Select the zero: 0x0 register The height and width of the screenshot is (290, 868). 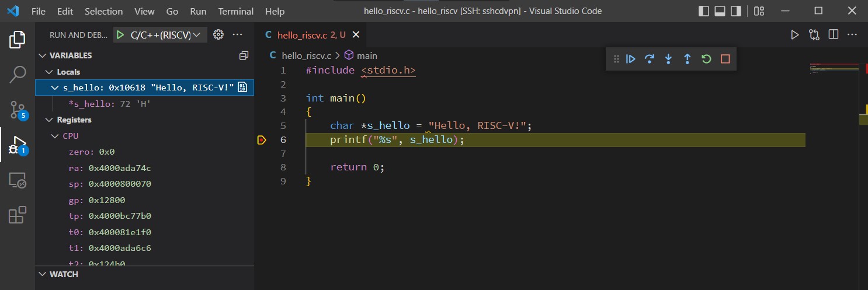145,152
